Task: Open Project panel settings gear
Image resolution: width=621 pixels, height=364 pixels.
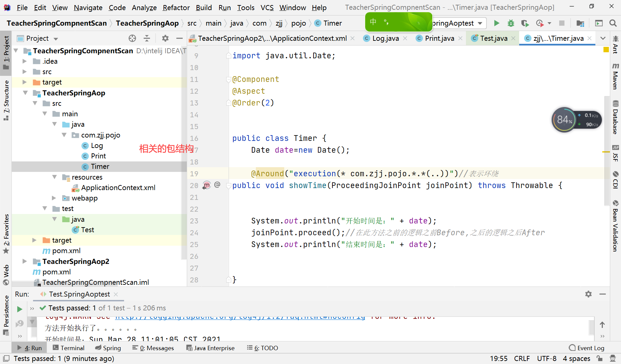Action: (165, 38)
